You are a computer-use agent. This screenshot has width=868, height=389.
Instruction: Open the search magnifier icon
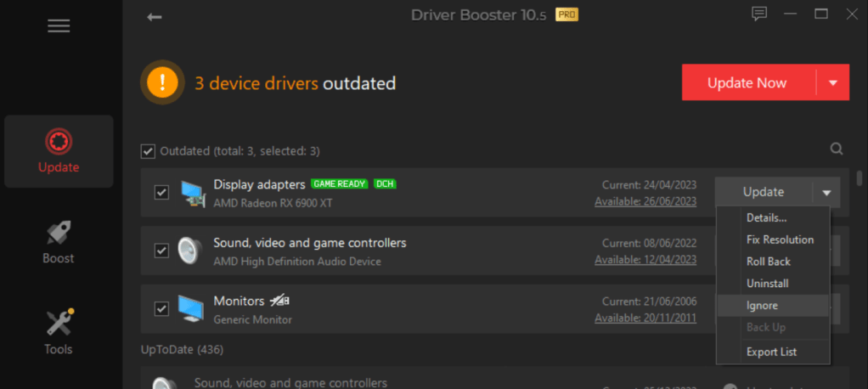[837, 149]
